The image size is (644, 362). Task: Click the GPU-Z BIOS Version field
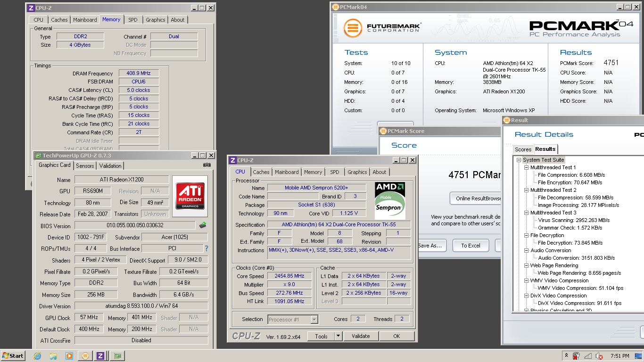click(135, 225)
